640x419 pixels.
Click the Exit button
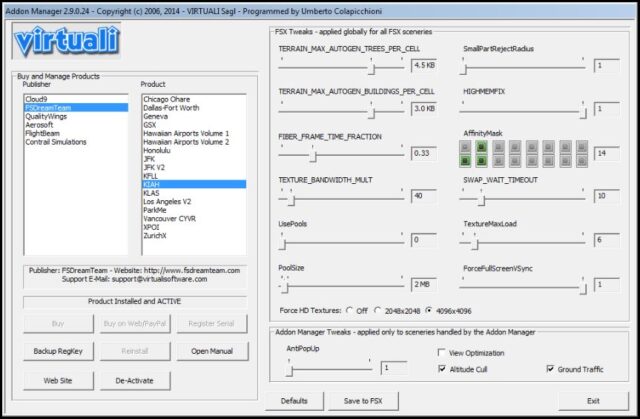593,401
